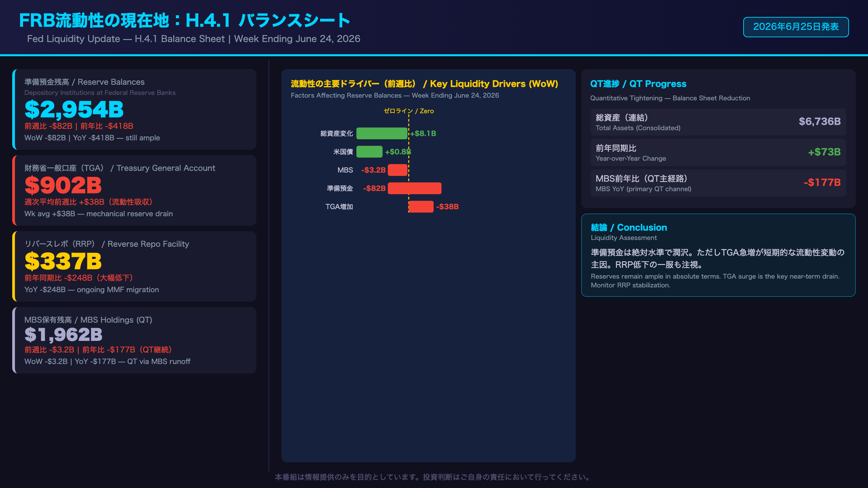Click the 総資産変化 axis label
This screenshot has height=488, width=868.
point(337,134)
